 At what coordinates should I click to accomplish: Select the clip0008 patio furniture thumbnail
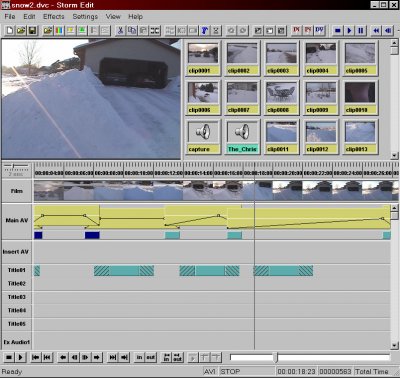281,98
